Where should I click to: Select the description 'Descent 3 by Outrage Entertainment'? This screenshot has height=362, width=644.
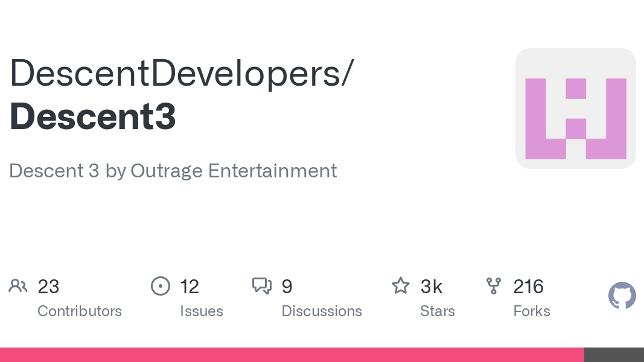173,171
